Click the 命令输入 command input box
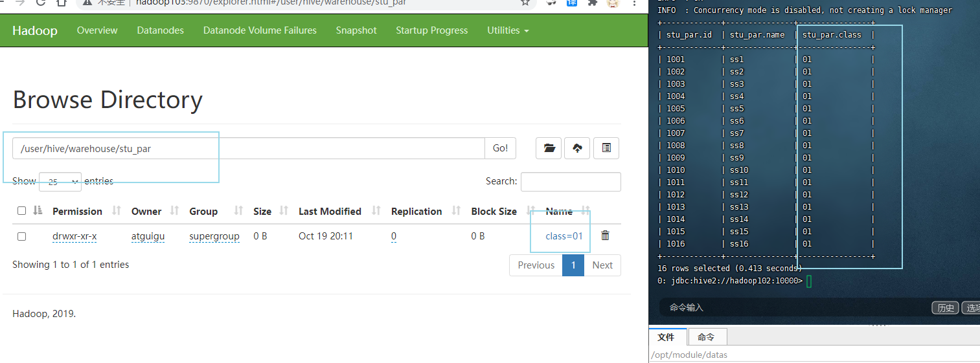980x363 pixels. [793, 307]
